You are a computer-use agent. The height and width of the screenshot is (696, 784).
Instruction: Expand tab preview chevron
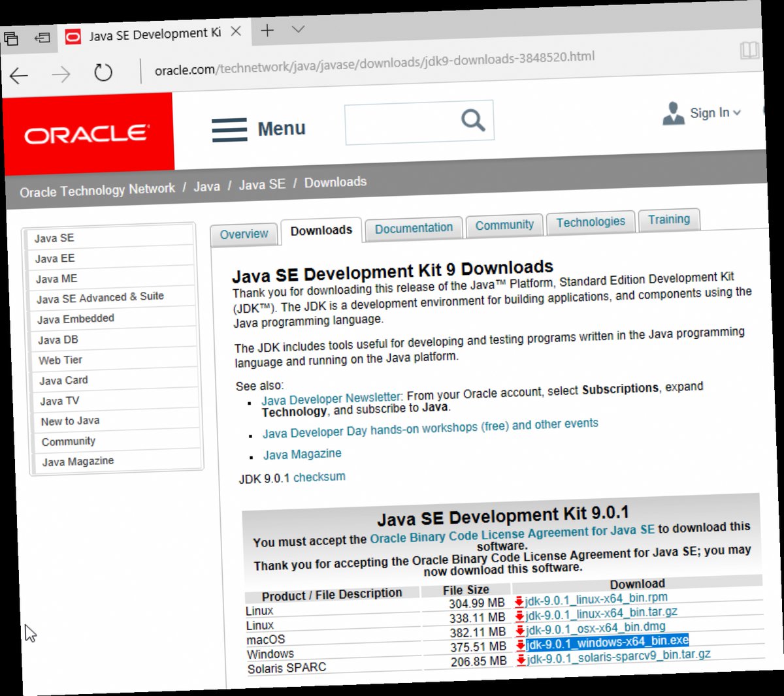(298, 29)
